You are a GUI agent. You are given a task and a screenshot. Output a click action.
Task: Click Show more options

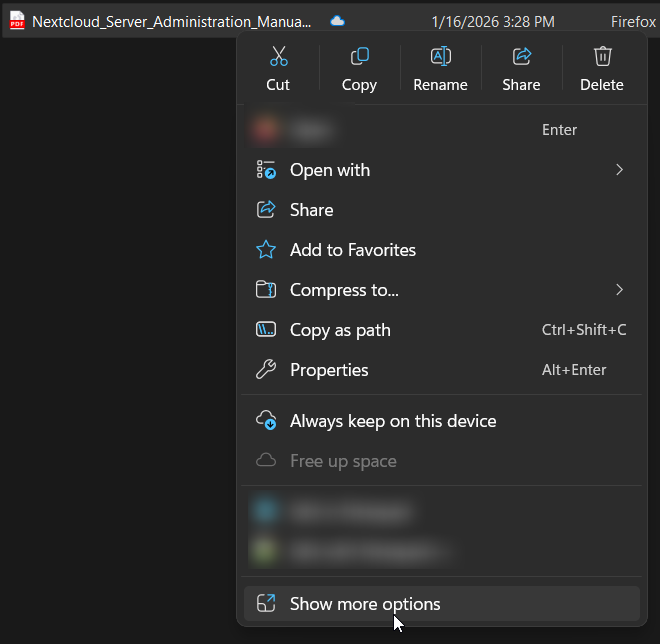(x=442, y=603)
